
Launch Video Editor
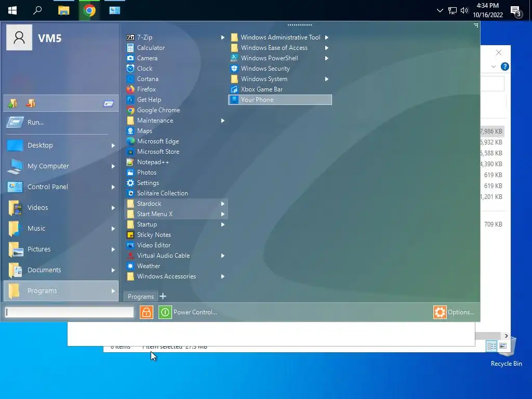[x=176, y=245]
